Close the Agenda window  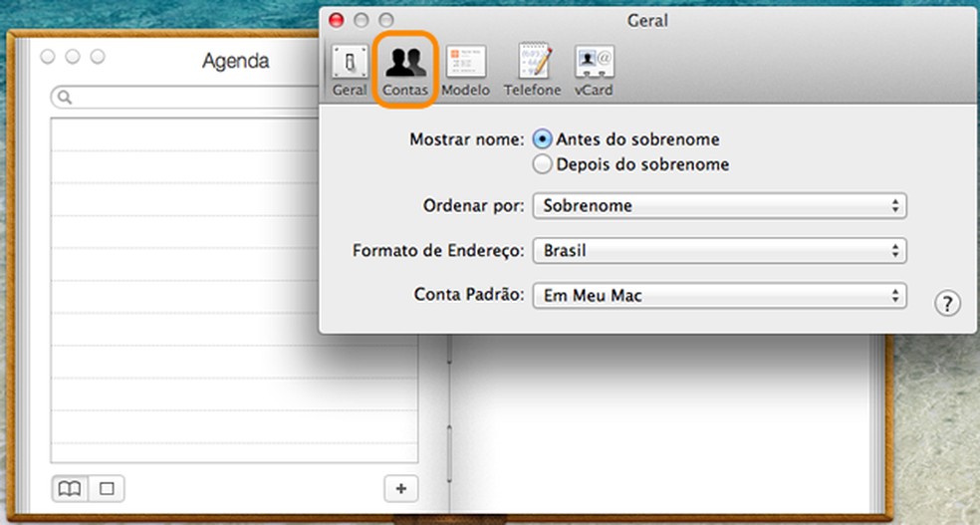[x=48, y=57]
